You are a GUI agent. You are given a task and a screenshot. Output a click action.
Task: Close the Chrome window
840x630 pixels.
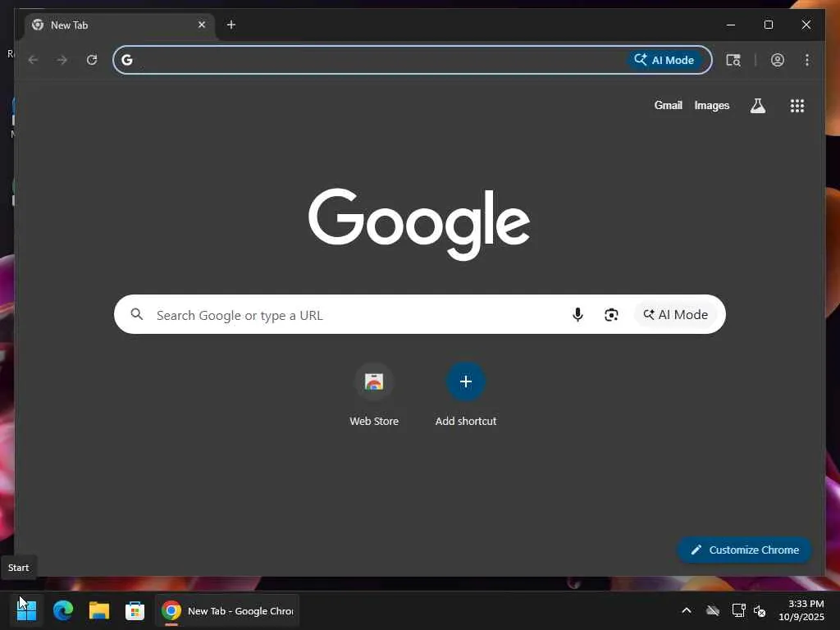pyautogui.click(x=806, y=25)
